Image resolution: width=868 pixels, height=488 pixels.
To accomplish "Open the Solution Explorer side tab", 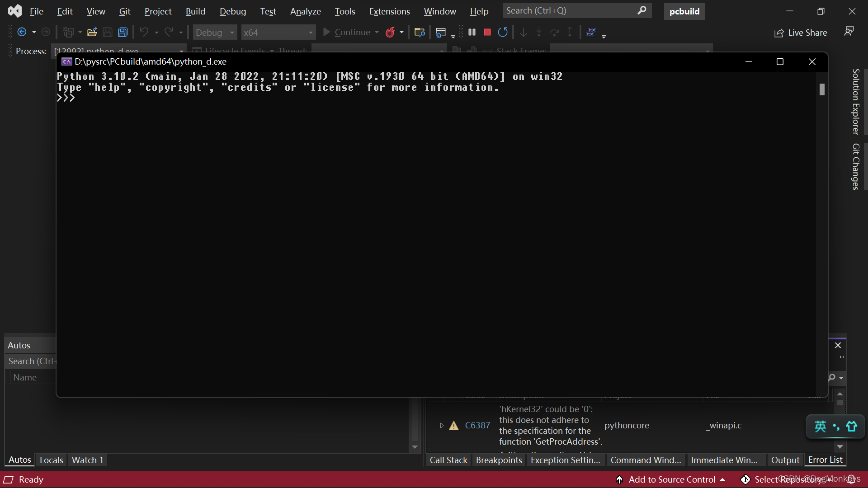I will click(855, 101).
